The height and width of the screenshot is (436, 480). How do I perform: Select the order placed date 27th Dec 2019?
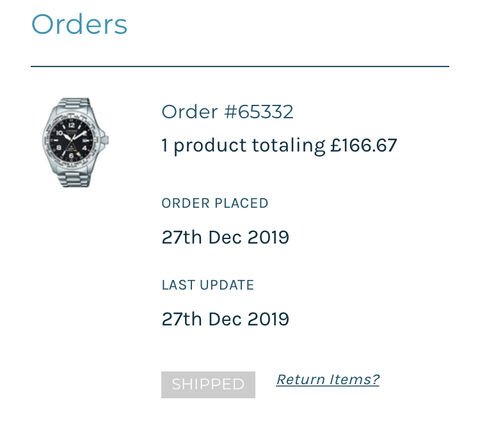pos(225,237)
